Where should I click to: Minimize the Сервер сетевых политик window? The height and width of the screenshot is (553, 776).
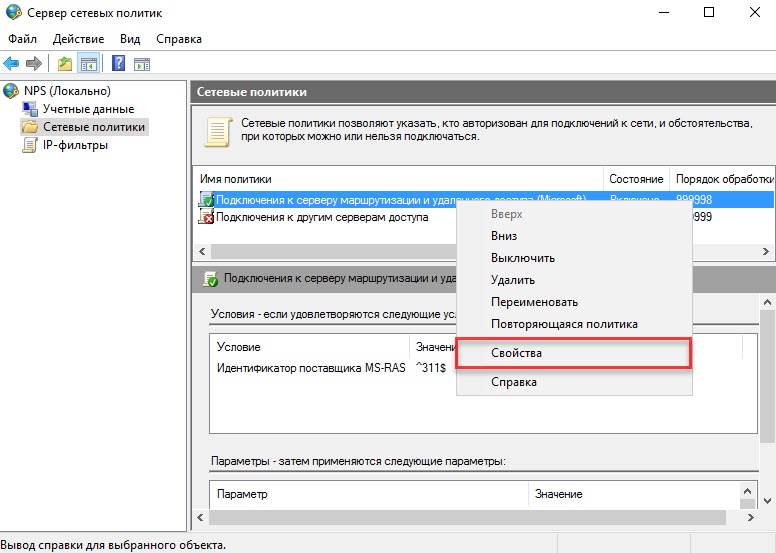663,12
